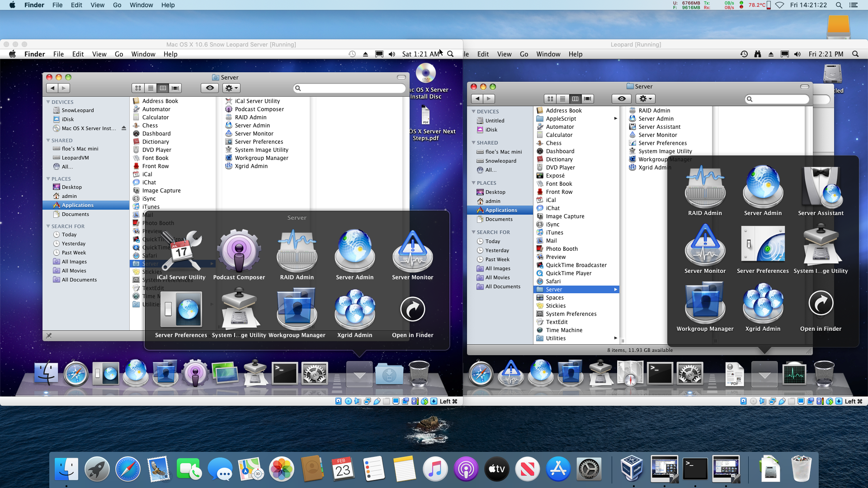Toggle Quick Look in Snow Leopard Finder
This screenshot has height=488, width=868.
(210, 88)
